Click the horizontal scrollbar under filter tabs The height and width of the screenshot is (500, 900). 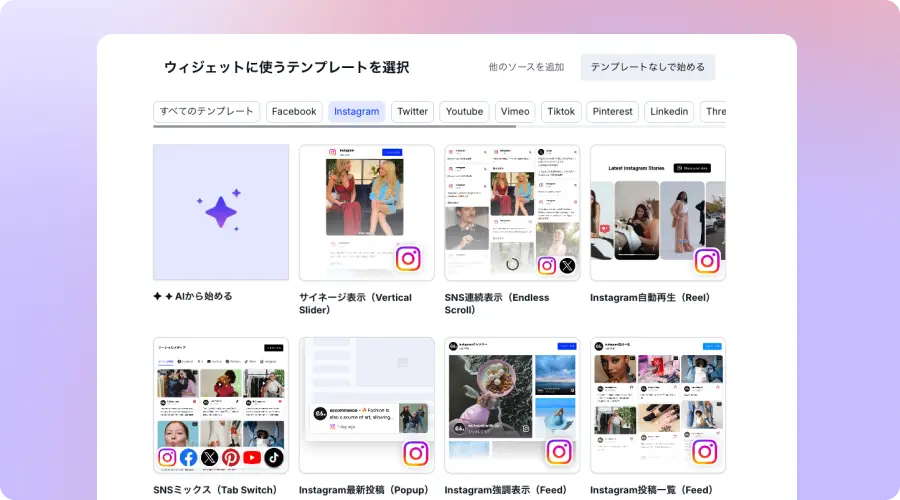coord(334,127)
